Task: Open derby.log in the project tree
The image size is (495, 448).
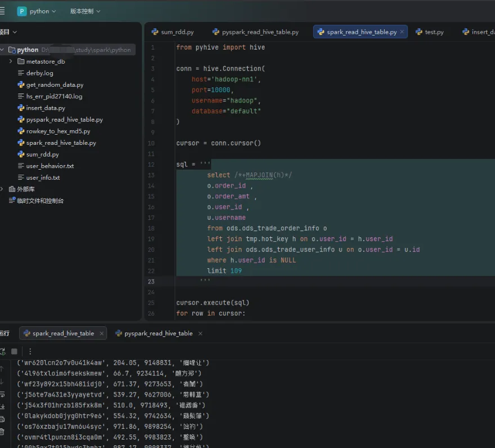Action: click(39, 73)
